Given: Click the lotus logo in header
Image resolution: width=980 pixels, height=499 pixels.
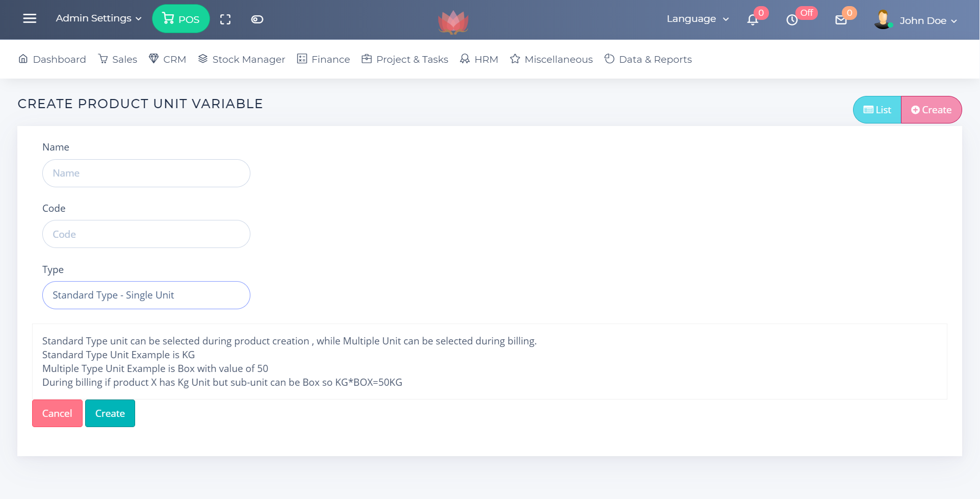Looking at the screenshot, I should point(453,21).
